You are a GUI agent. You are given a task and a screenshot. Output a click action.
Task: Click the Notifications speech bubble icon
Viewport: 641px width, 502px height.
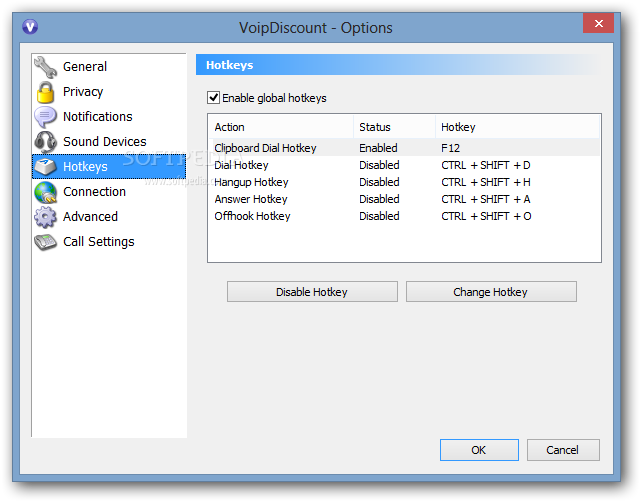click(45, 117)
